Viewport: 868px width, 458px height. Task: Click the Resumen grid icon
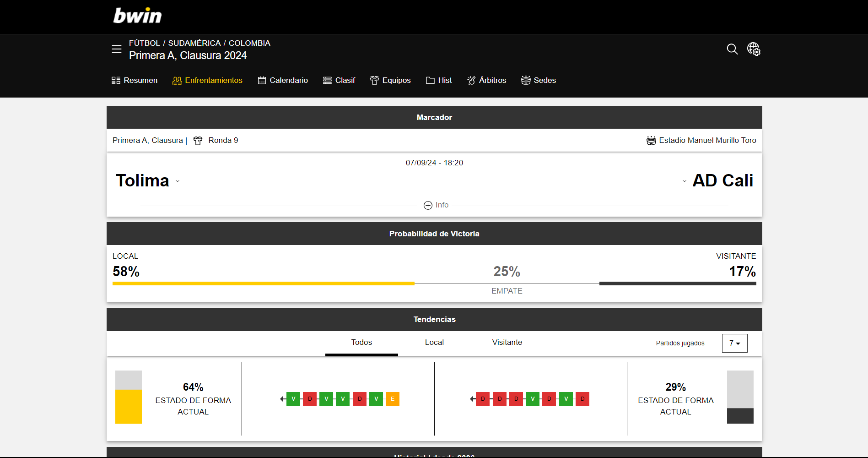[x=116, y=81]
